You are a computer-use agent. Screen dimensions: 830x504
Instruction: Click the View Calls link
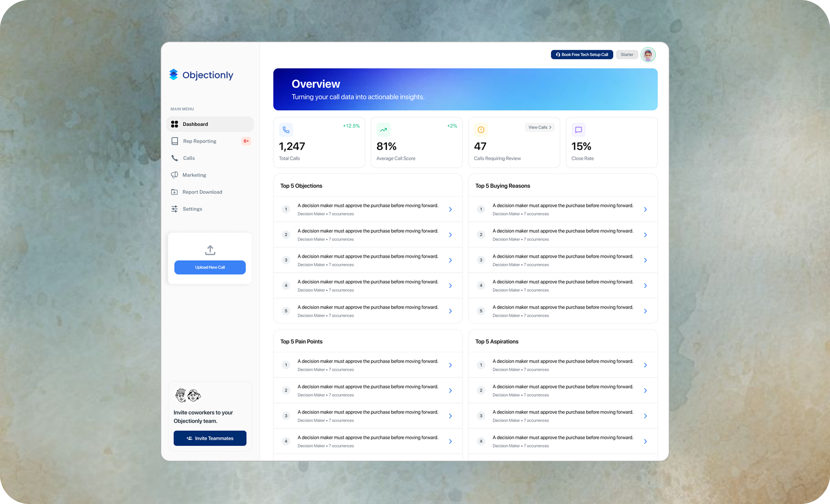click(539, 128)
